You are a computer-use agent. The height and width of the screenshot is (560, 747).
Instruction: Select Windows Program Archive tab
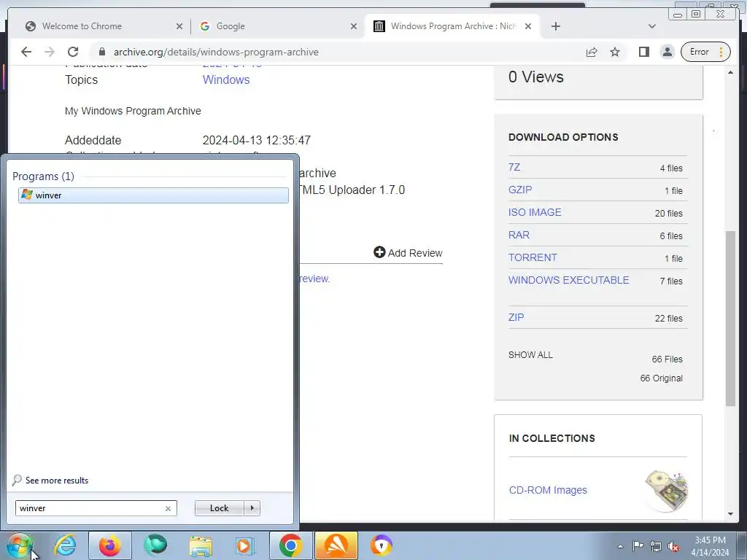point(452,26)
